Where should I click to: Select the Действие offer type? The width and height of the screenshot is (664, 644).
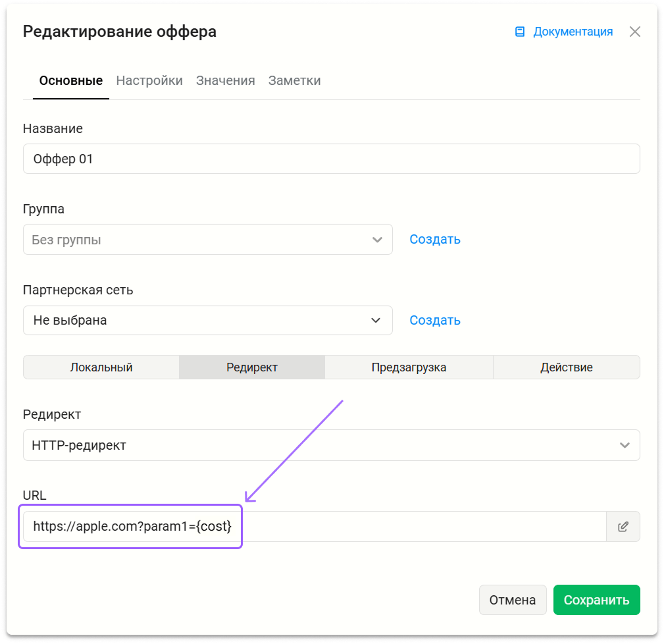(566, 367)
